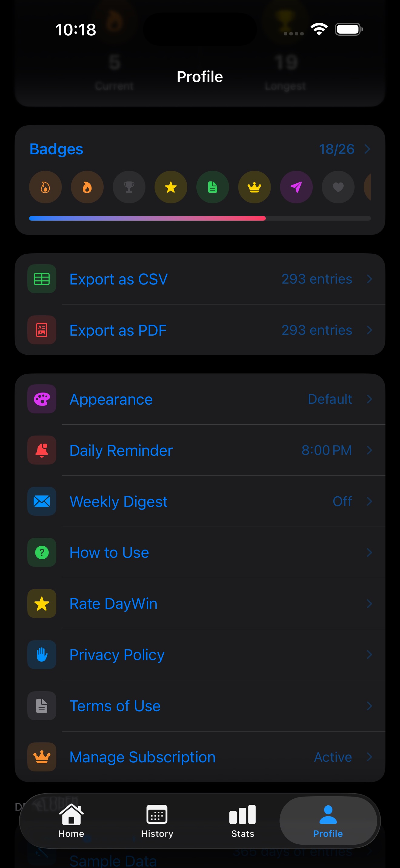Tap Rate DayWin

[113, 604]
